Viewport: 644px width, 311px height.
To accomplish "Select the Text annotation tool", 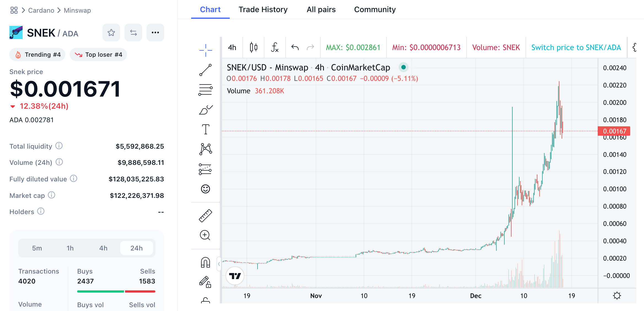I will (205, 129).
